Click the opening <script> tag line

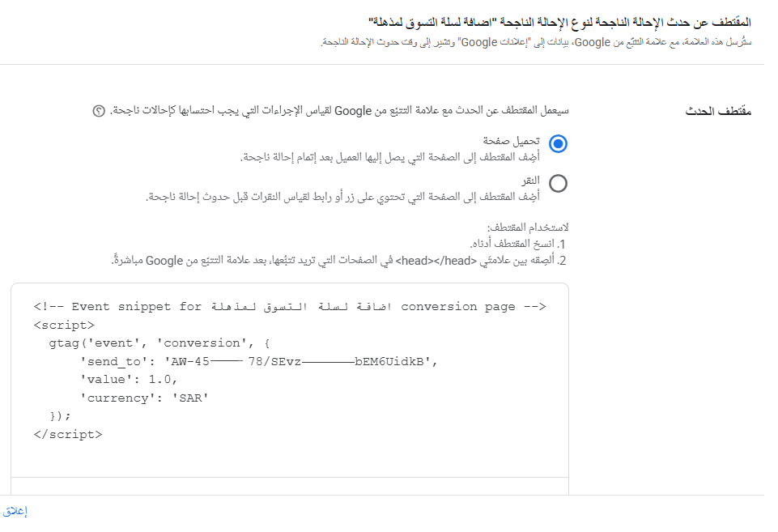tap(65, 324)
